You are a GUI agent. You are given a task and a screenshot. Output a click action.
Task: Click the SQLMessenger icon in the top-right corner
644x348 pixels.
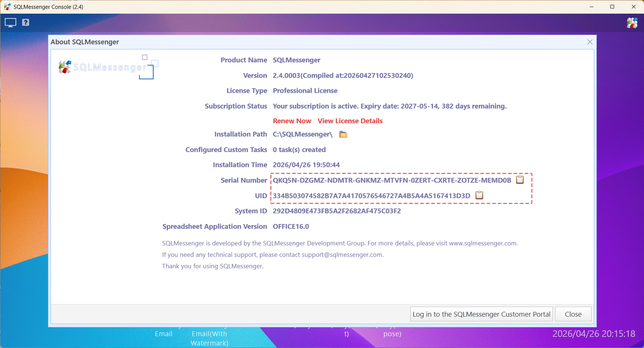tap(632, 23)
